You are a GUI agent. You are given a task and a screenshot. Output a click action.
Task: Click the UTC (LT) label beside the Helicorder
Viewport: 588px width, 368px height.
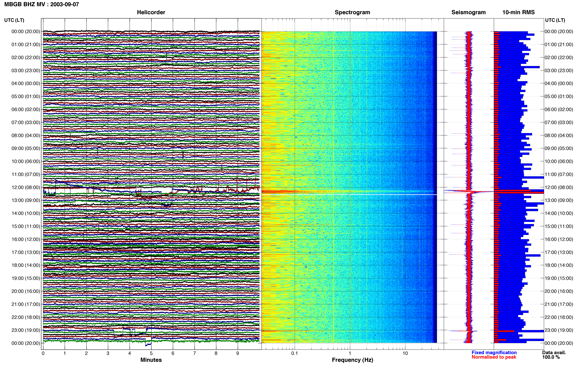(x=14, y=20)
